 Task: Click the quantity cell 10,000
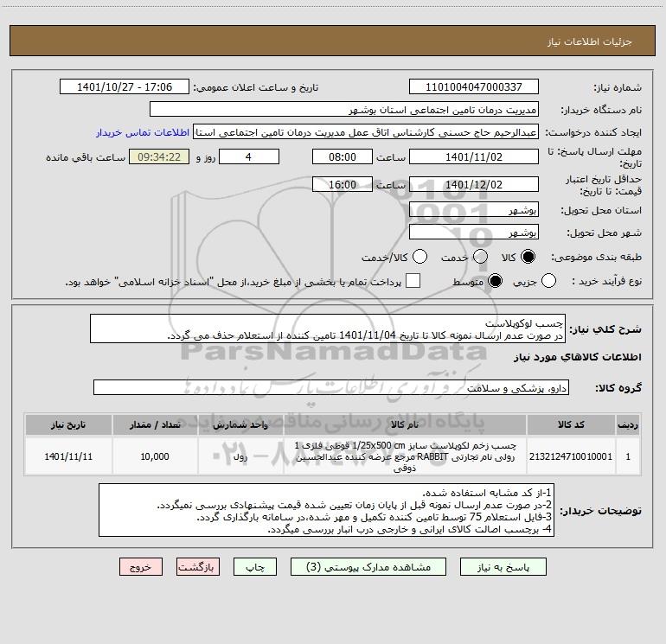click(155, 456)
